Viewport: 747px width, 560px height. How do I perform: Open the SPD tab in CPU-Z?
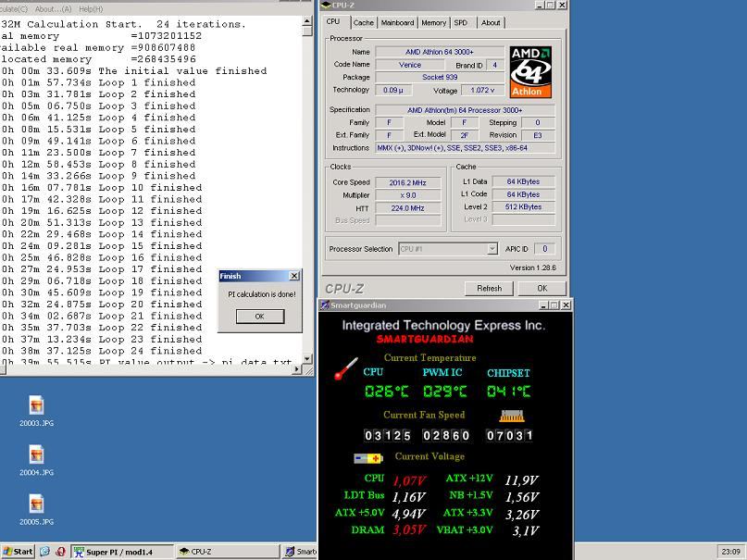pyautogui.click(x=461, y=22)
